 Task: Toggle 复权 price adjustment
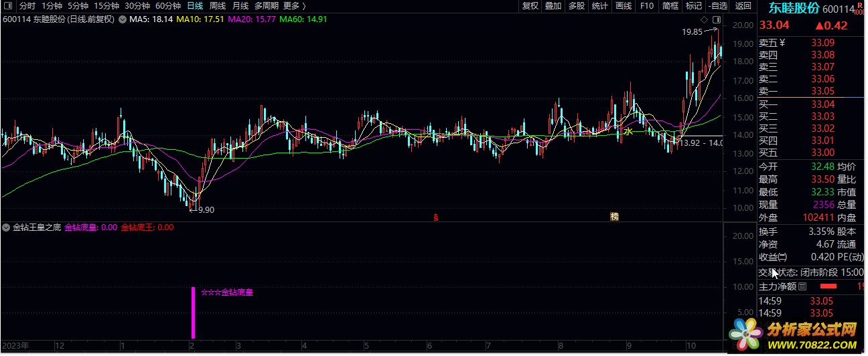point(530,6)
